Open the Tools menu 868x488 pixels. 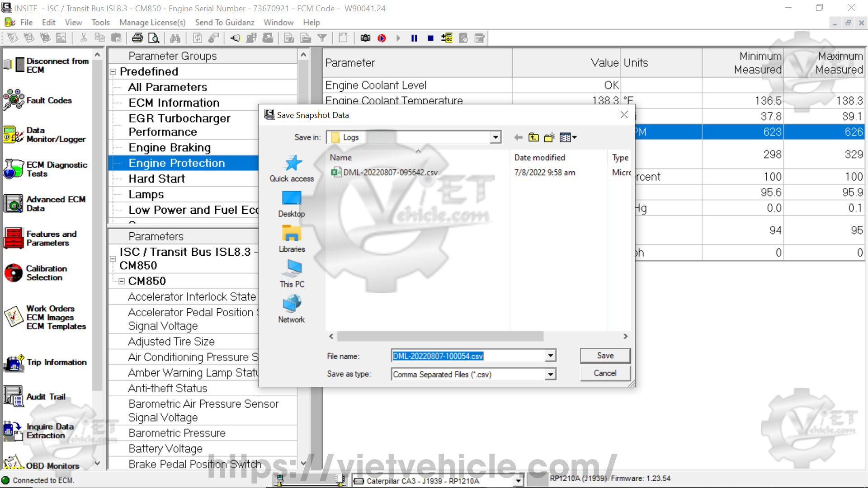[x=100, y=23]
